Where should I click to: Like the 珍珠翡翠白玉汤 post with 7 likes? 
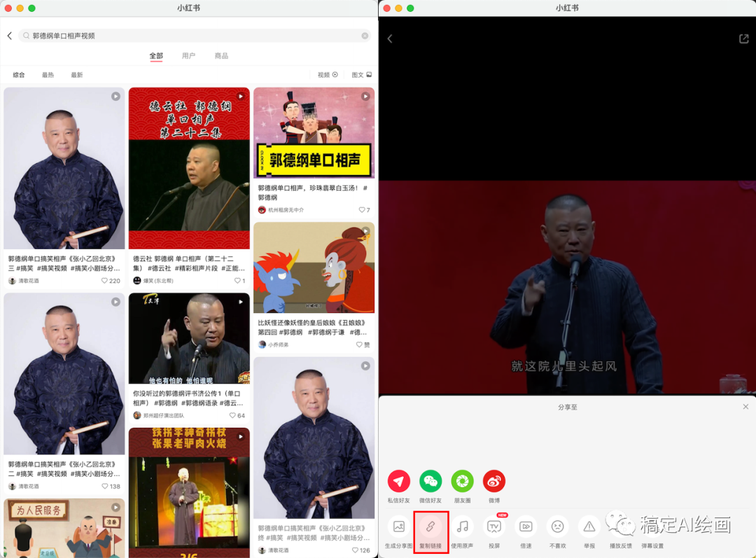point(362,210)
